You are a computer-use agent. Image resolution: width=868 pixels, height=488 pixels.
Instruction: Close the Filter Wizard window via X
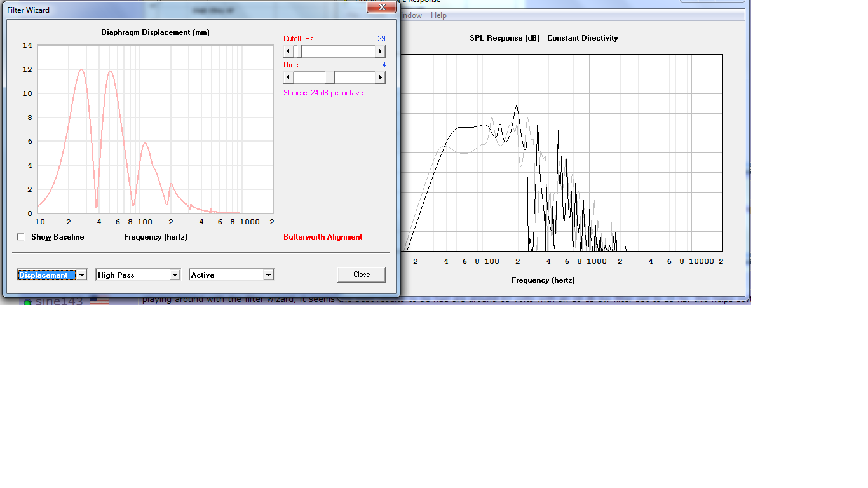point(382,7)
